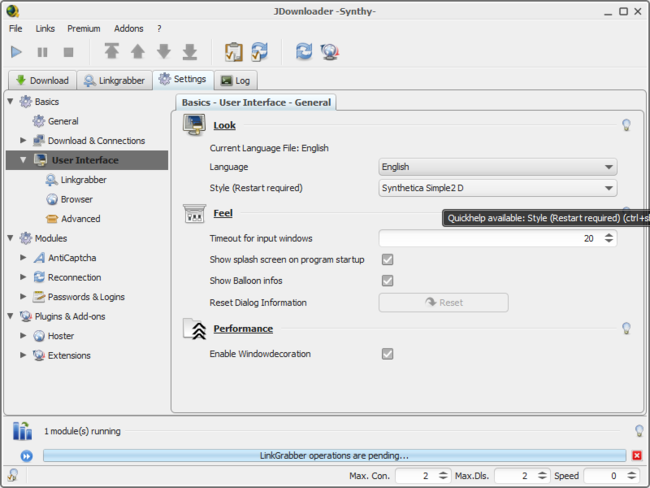This screenshot has height=488, width=650.
Task: Switch to the Log tab
Action: [x=235, y=80]
